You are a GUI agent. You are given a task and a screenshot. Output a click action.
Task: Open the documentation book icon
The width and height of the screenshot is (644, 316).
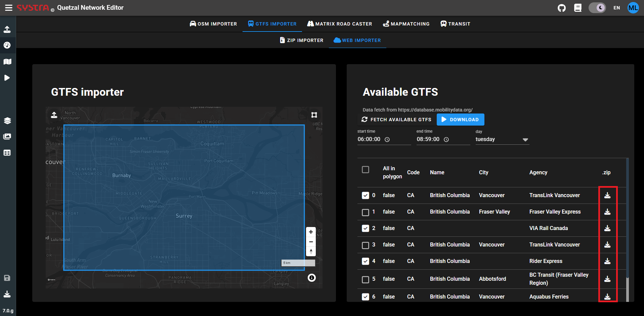(x=578, y=8)
